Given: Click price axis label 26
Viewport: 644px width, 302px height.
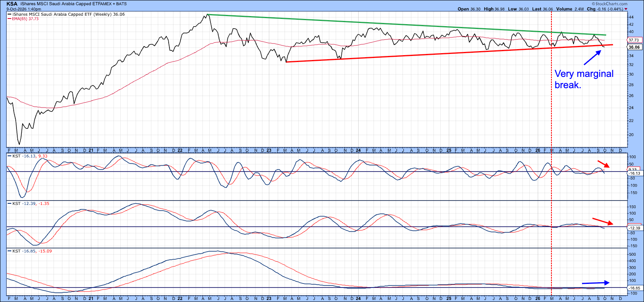Looking at the screenshot, I should 631,95.
